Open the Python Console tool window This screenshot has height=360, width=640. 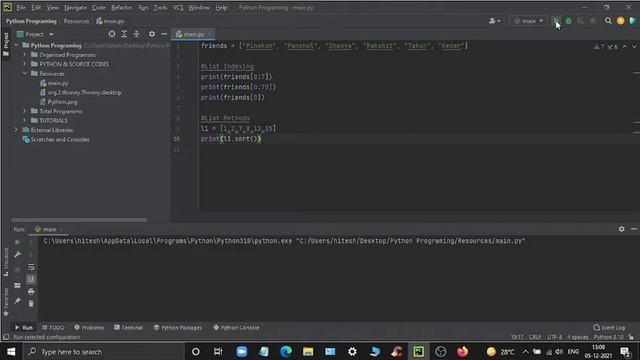236,327
